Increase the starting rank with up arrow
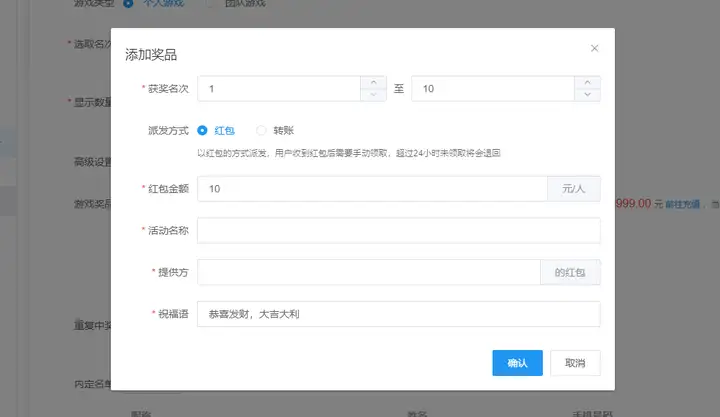720x417 pixels. (373, 83)
